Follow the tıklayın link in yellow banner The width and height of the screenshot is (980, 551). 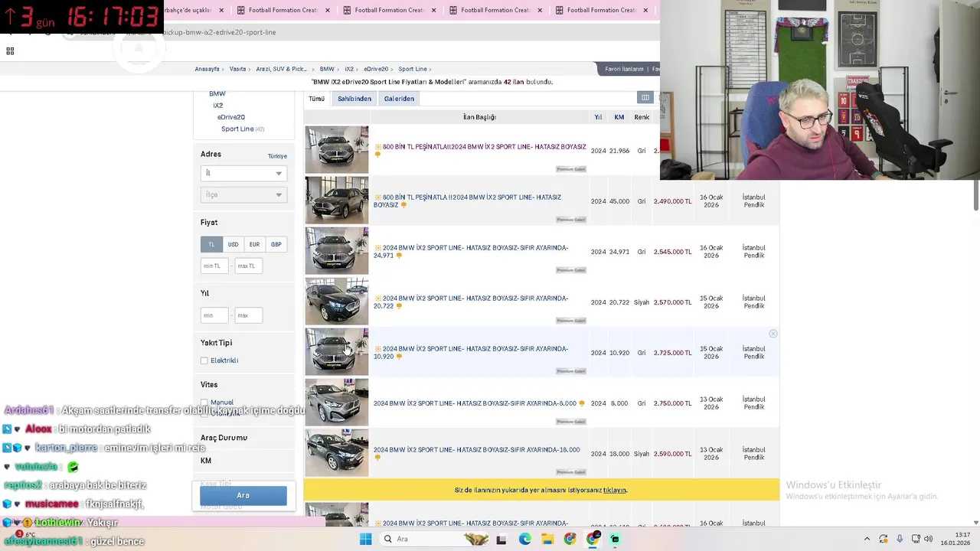click(614, 490)
